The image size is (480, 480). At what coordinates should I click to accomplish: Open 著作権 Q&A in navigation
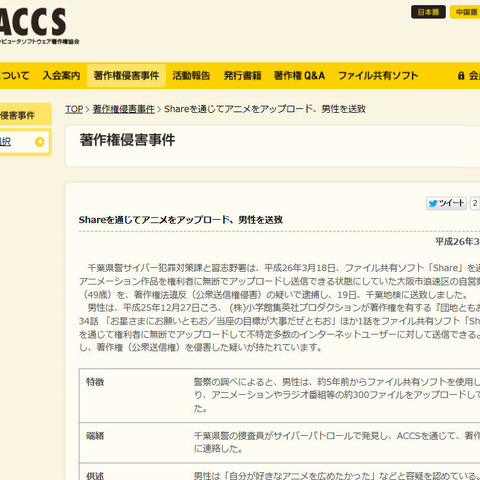[299, 76]
